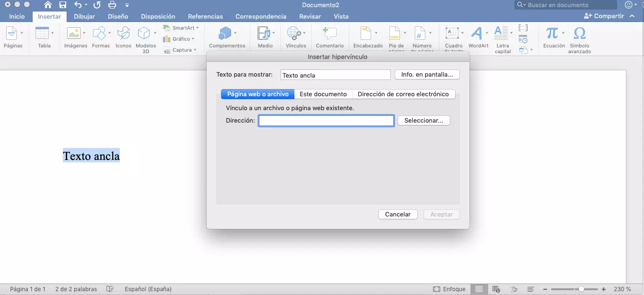Open Símbolo avanzado omega icon

tap(579, 33)
